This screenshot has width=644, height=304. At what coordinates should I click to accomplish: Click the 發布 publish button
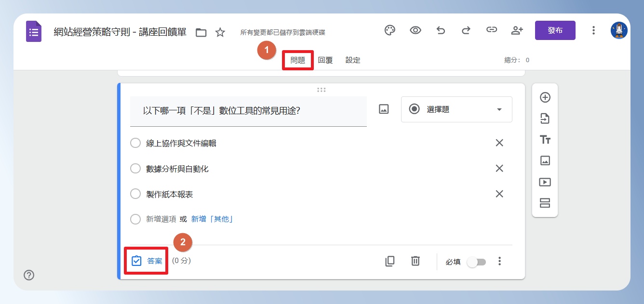555,30
